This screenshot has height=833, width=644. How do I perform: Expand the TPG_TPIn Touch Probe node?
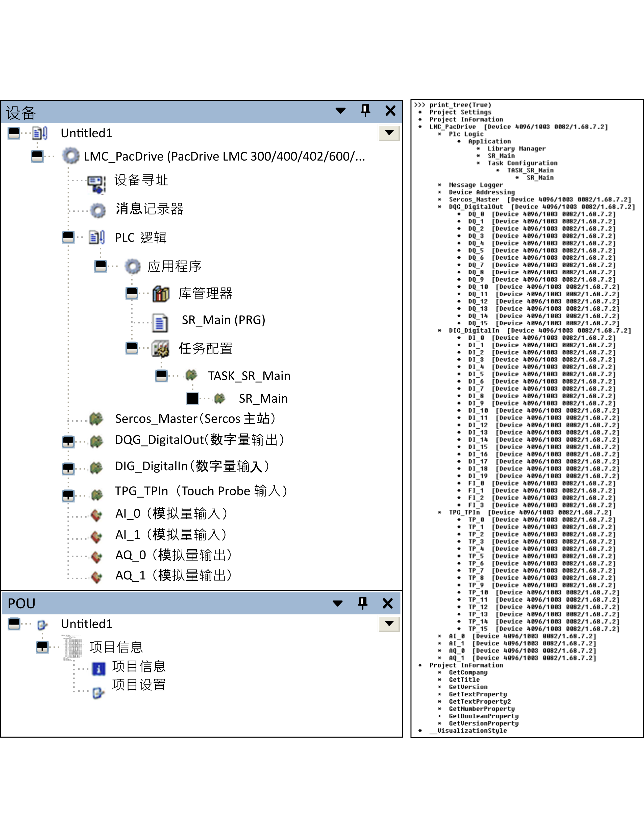68,496
